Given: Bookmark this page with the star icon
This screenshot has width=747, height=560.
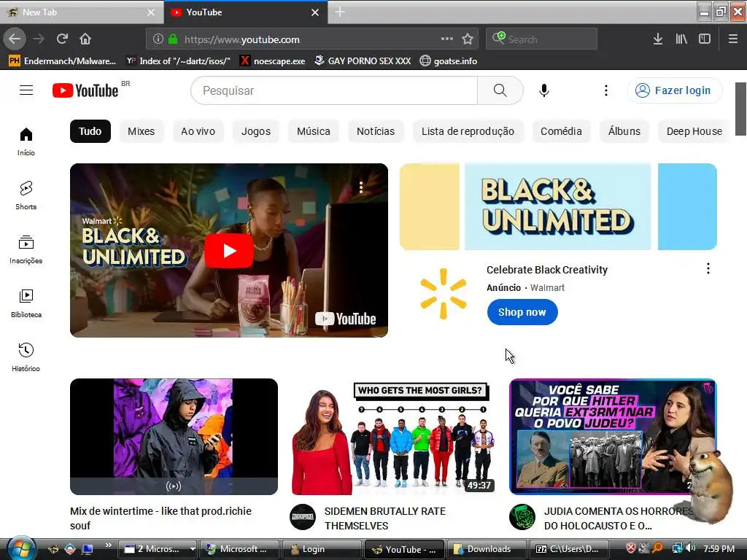Looking at the screenshot, I should click(x=468, y=39).
